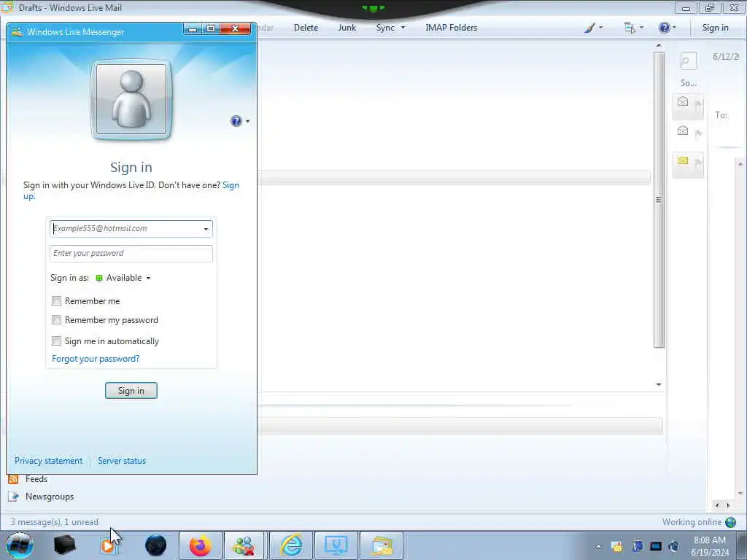This screenshot has width=747, height=560.
Task: Expand the Sync dropdown arrow
Action: click(403, 28)
